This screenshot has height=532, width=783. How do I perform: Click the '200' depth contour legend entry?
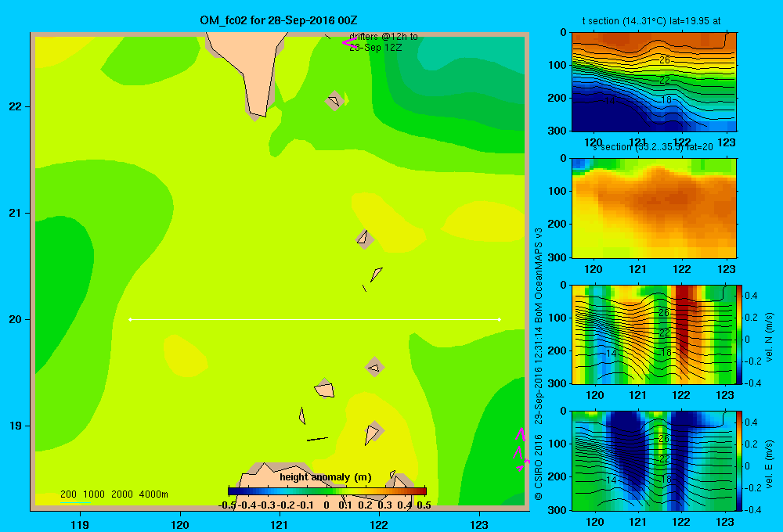tap(68, 494)
